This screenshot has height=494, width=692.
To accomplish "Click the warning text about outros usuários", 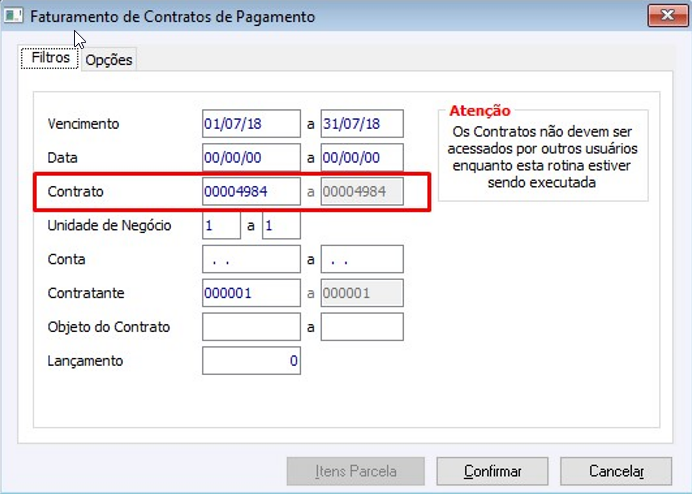I will (x=542, y=157).
